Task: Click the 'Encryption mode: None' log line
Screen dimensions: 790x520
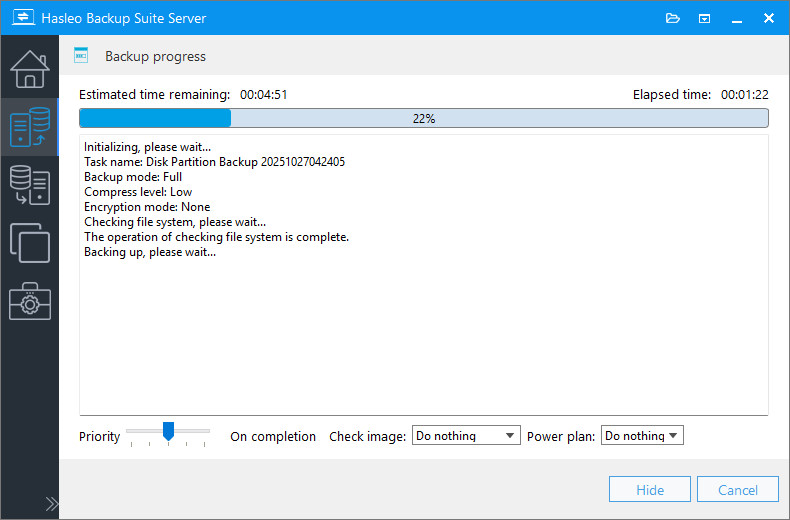Action: [147, 207]
